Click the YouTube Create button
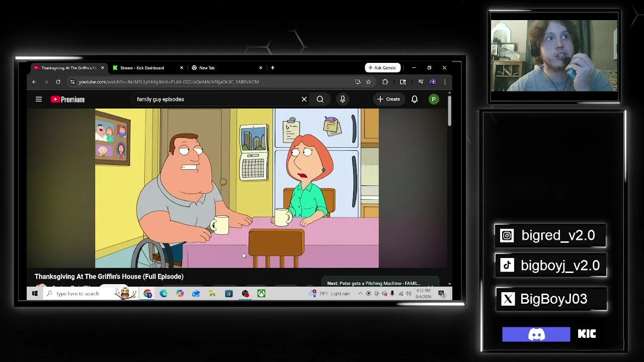The height and width of the screenshot is (362, 644). point(388,99)
